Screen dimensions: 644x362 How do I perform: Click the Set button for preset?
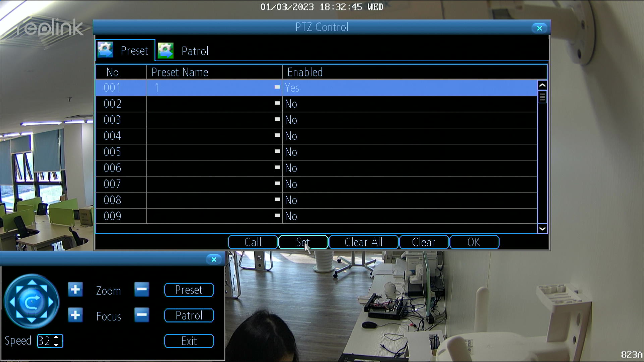303,242
